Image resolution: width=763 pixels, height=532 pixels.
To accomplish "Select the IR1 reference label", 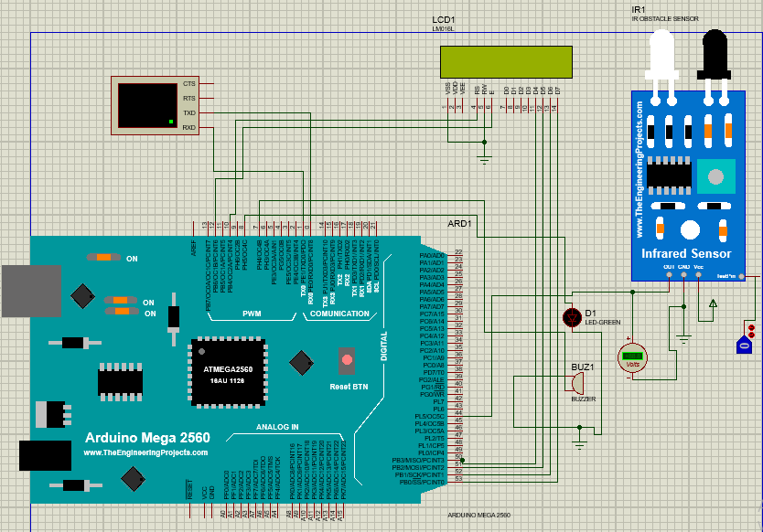I will click(639, 10).
